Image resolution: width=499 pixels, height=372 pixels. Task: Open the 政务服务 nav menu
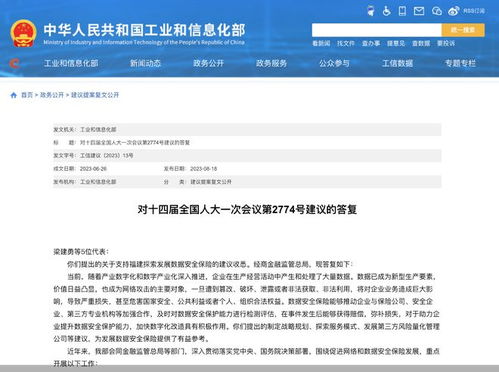271,63
